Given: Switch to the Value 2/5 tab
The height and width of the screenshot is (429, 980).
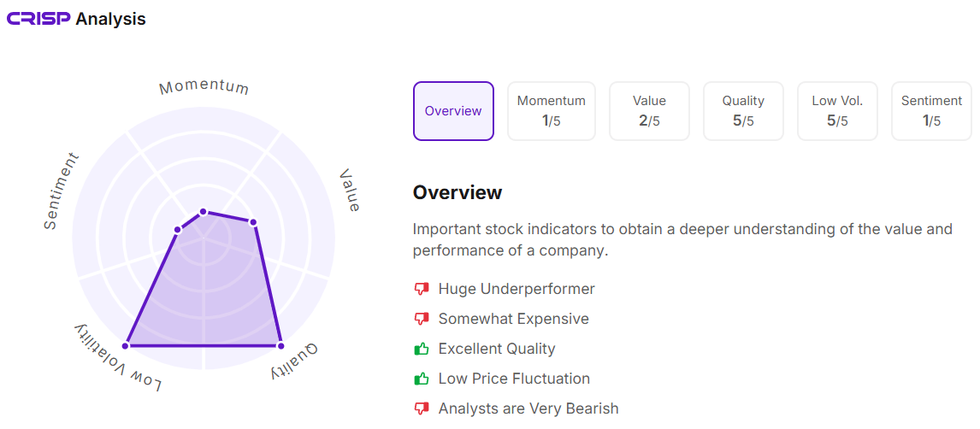Looking at the screenshot, I should click(x=649, y=111).
